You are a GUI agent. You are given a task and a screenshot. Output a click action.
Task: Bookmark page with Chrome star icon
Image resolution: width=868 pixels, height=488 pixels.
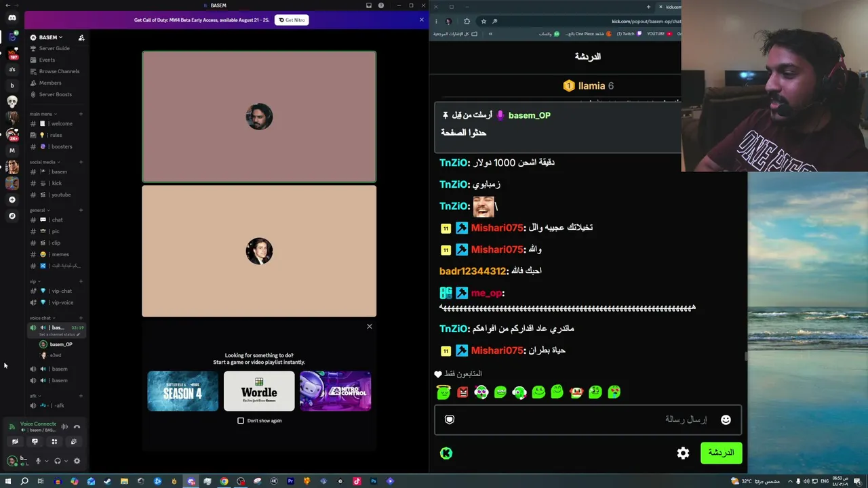(x=483, y=21)
